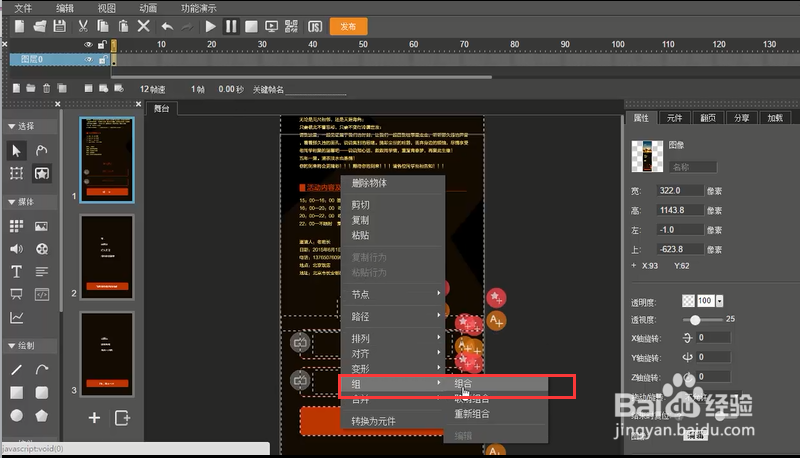This screenshot has width=800, height=458.
Task: Switch to the 翻页 tab
Action: tap(707, 118)
